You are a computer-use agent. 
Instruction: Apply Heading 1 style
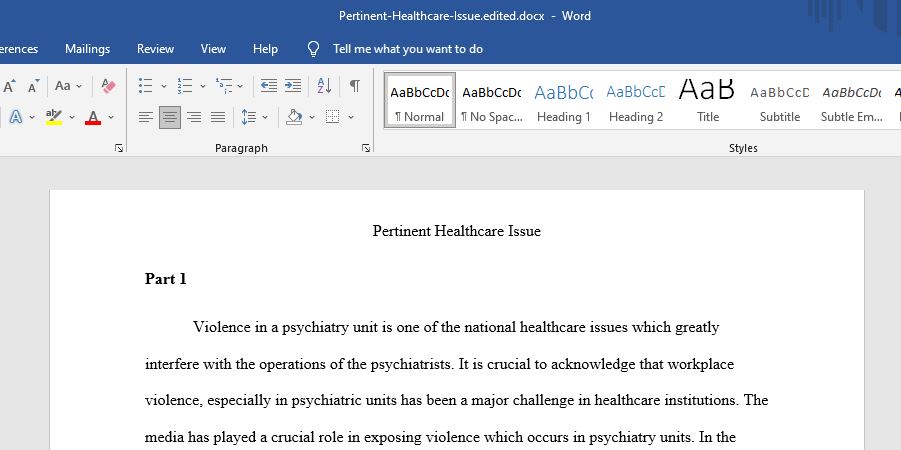click(x=564, y=101)
